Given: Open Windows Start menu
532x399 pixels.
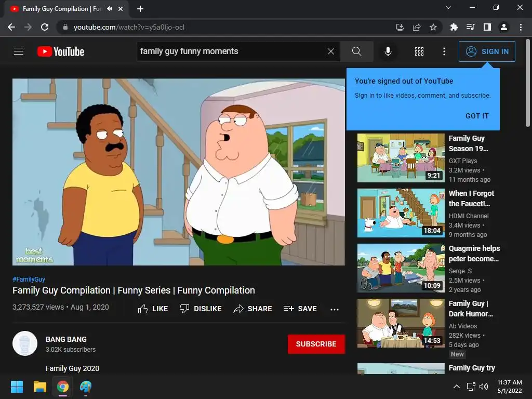Looking at the screenshot, I should click(x=17, y=387).
